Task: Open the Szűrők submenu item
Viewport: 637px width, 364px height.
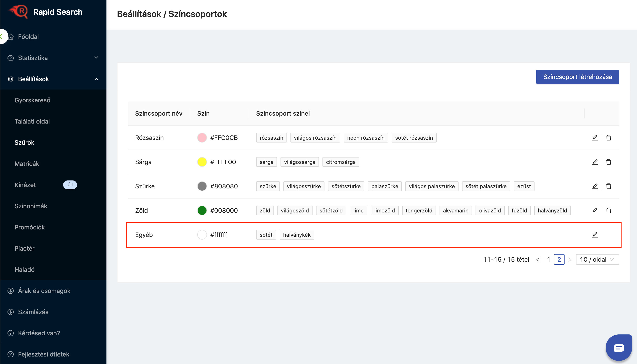Action: click(25, 143)
